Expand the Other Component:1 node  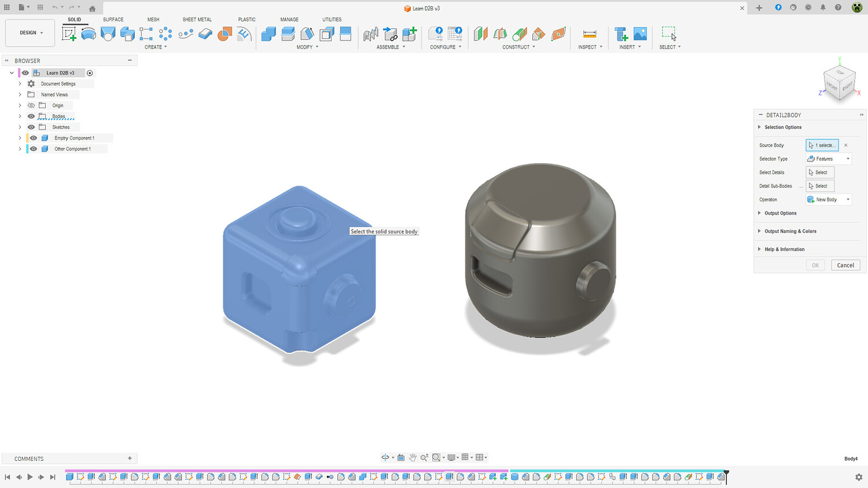20,149
